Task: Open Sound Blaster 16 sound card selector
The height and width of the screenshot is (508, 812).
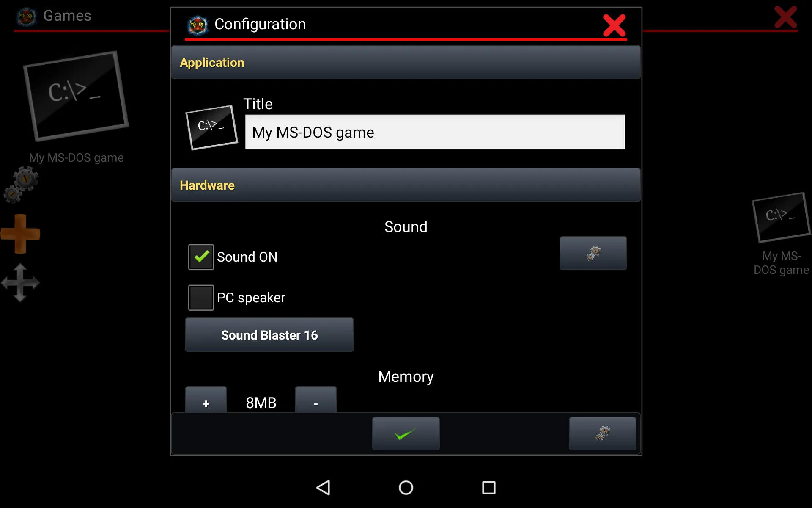Action: [269, 335]
